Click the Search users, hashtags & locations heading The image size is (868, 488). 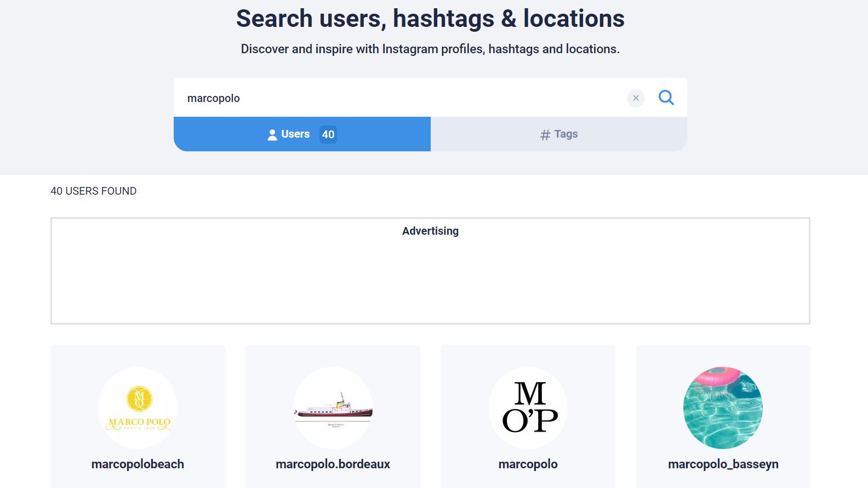pos(430,18)
